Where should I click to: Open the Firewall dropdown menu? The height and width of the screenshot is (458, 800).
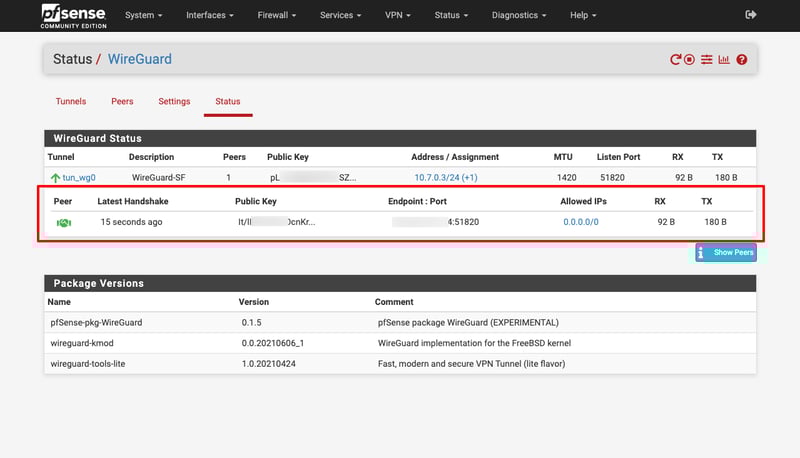[276, 15]
